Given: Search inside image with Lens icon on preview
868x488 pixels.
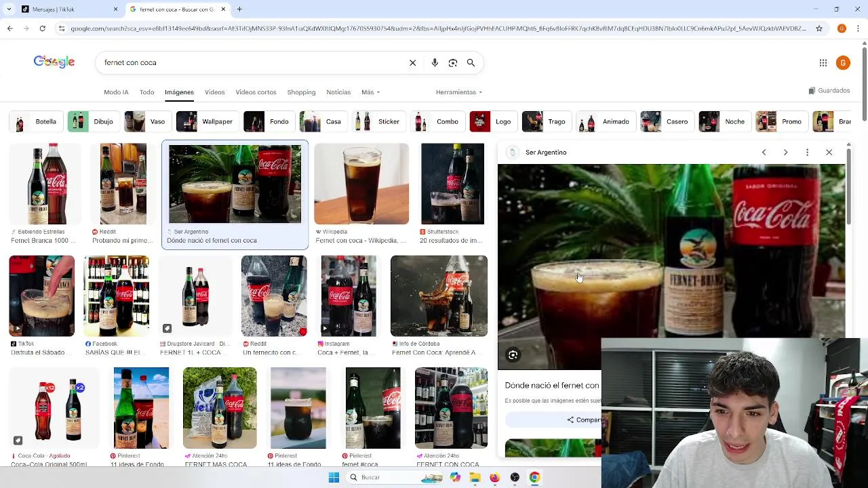Looking at the screenshot, I should [x=513, y=355].
